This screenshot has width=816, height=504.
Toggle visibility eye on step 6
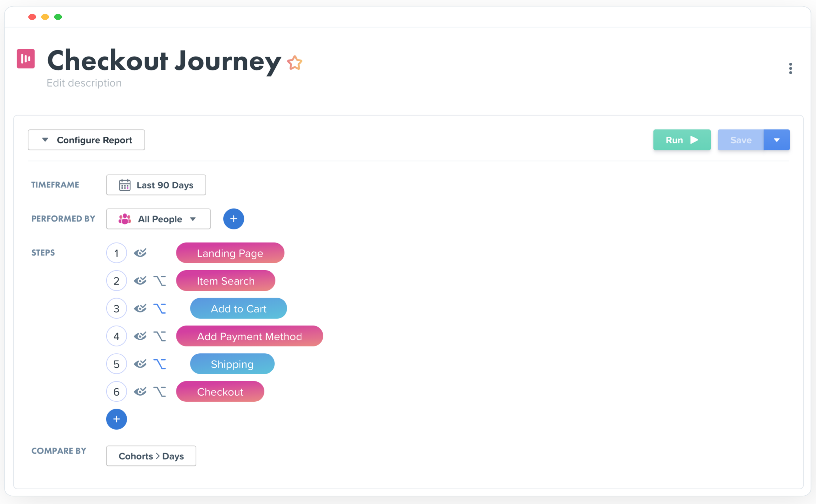pyautogui.click(x=140, y=392)
